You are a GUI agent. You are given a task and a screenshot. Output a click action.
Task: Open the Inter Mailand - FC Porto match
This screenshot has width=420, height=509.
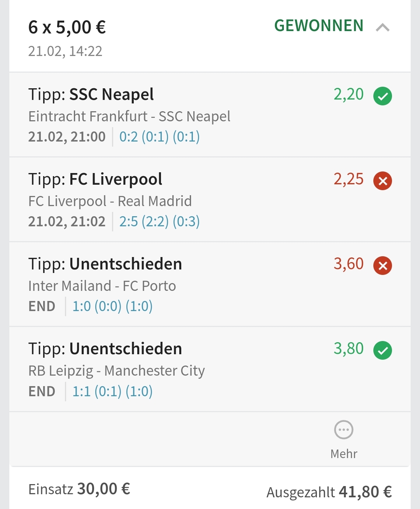point(102,286)
